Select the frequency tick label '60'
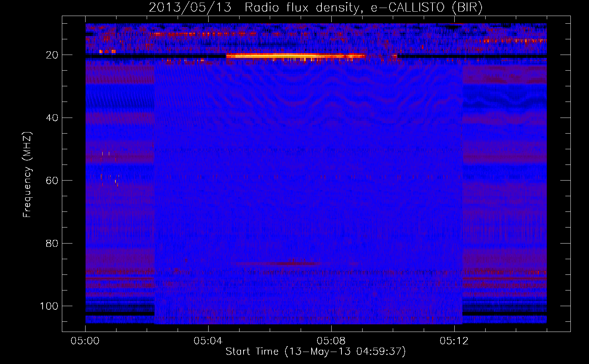The height and width of the screenshot is (364, 589). pyautogui.click(x=52, y=181)
